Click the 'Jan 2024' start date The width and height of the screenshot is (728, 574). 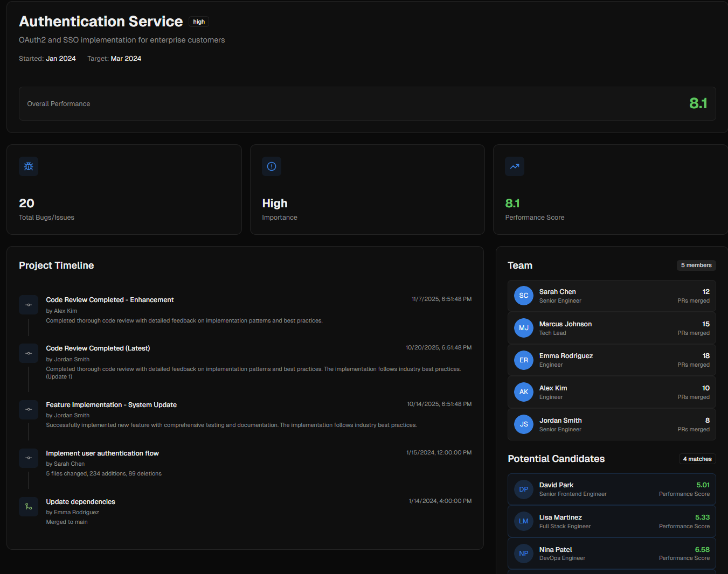[61, 59]
